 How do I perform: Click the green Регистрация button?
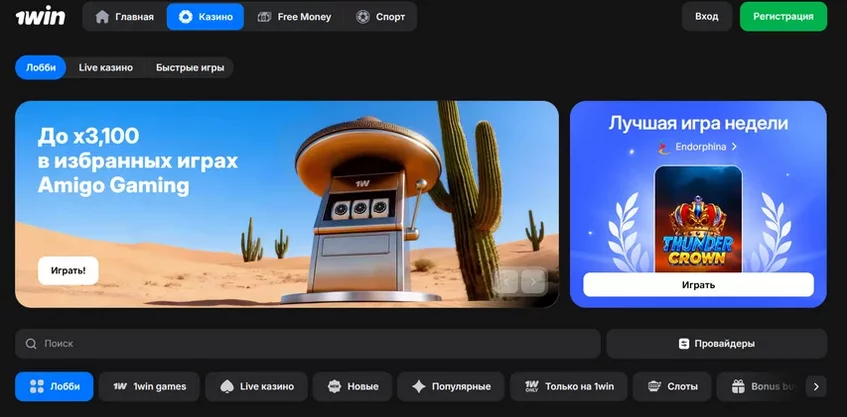click(x=783, y=16)
